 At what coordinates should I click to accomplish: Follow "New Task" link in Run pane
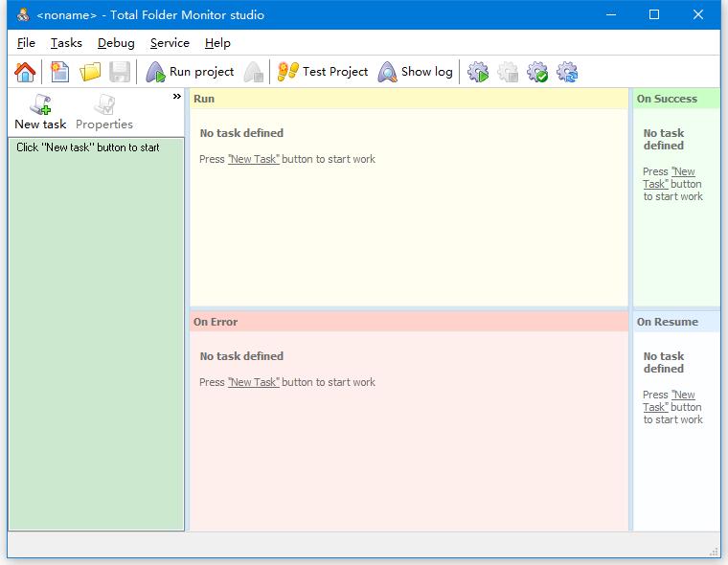pyautogui.click(x=254, y=159)
